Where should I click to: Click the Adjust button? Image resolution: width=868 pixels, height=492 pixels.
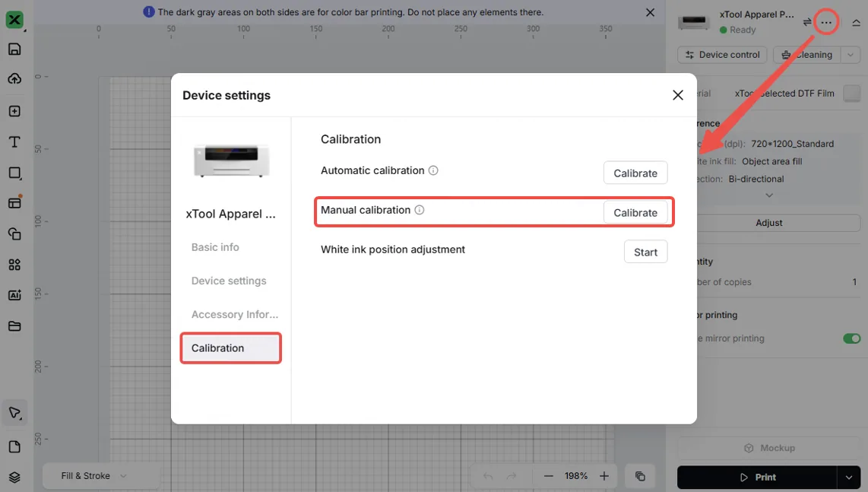tap(769, 223)
